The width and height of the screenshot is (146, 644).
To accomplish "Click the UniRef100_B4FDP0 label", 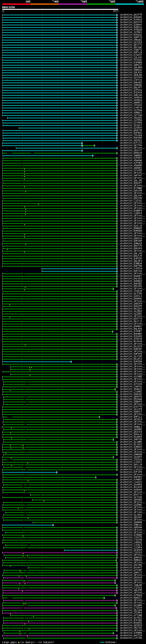I will coord(131,477).
